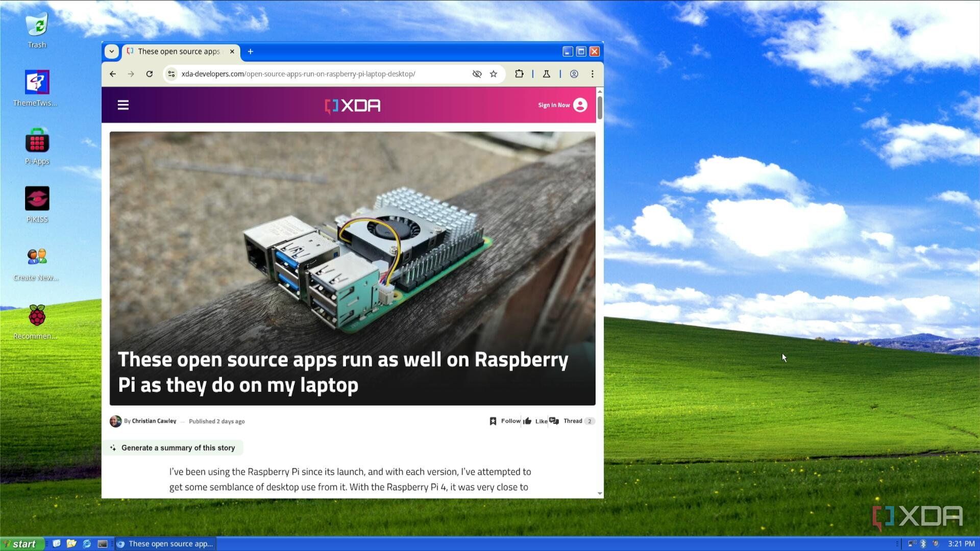Open the Chrome Labs flask icon
This screenshot has height=551, width=980.
coord(547,74)
